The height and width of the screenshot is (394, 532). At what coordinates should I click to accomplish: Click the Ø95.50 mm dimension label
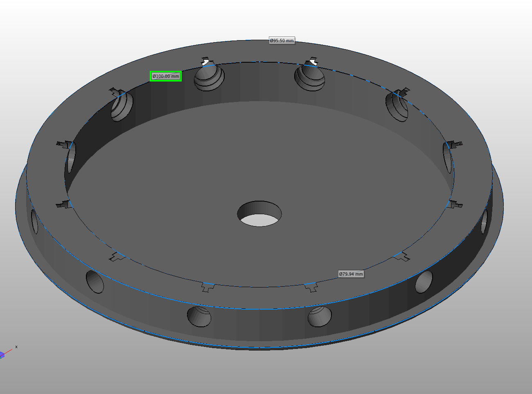pyautogui.click(x=282, y=41)
